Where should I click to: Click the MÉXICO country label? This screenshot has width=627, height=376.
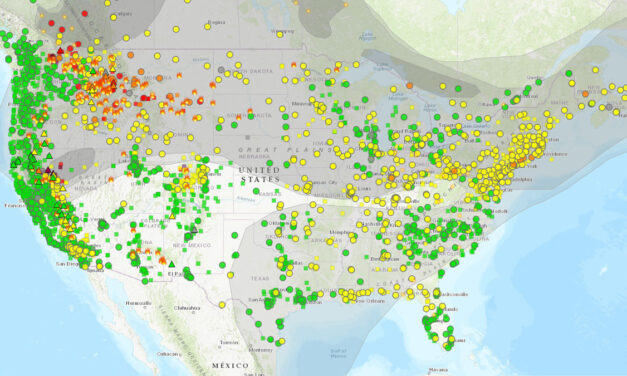click(x=230, y=366)
